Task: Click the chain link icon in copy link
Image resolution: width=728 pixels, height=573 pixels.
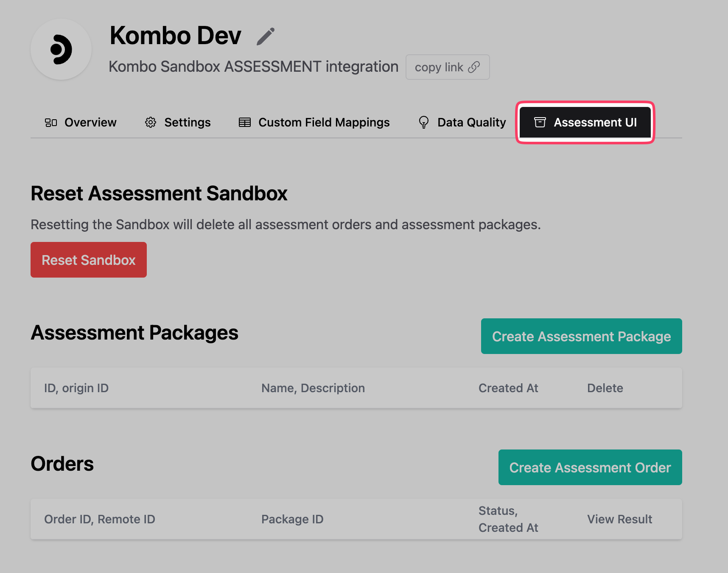Action: [x=474, y=67]
